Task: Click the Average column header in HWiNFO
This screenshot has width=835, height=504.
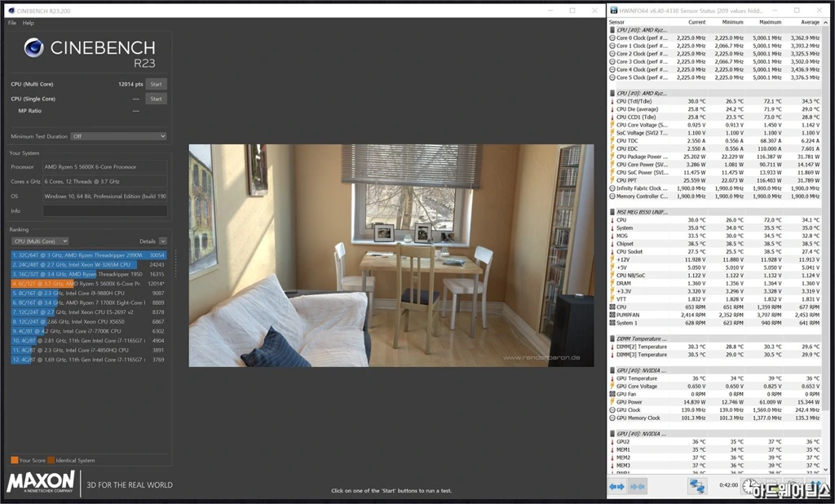Action: point(810,22)
